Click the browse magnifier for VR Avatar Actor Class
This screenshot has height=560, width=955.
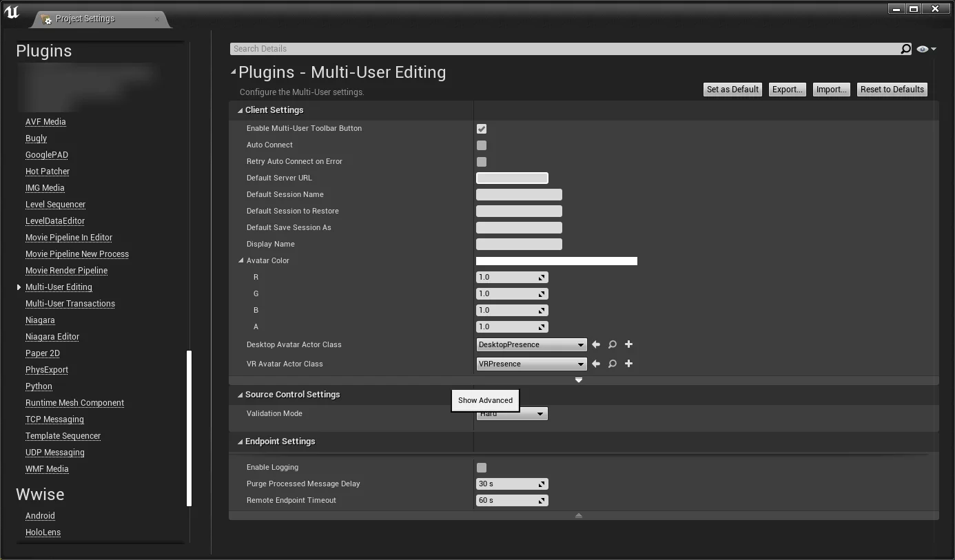click(612, 364)
